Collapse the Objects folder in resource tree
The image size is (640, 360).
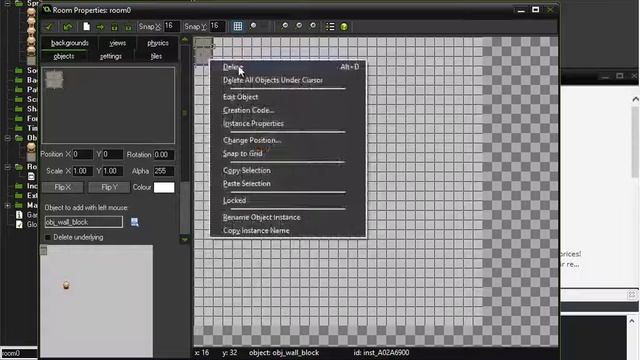(7, 138)
